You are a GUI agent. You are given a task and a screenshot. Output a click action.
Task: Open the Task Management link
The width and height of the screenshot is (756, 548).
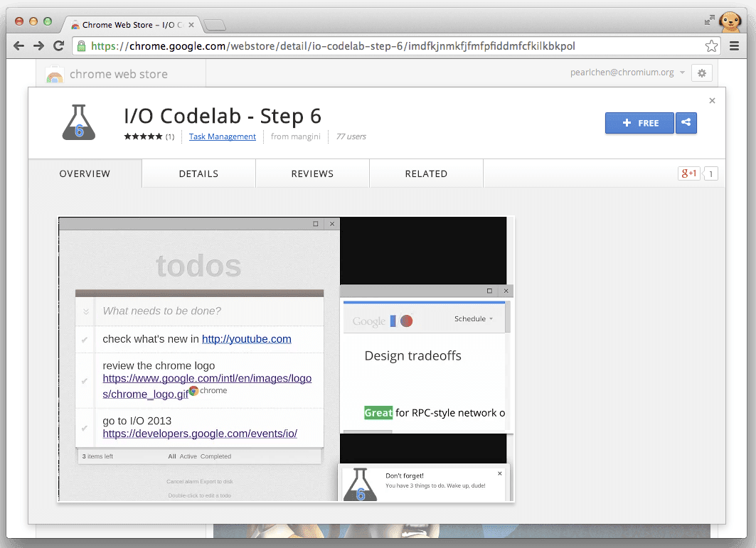pyautogui.click(x=222, y=136)
